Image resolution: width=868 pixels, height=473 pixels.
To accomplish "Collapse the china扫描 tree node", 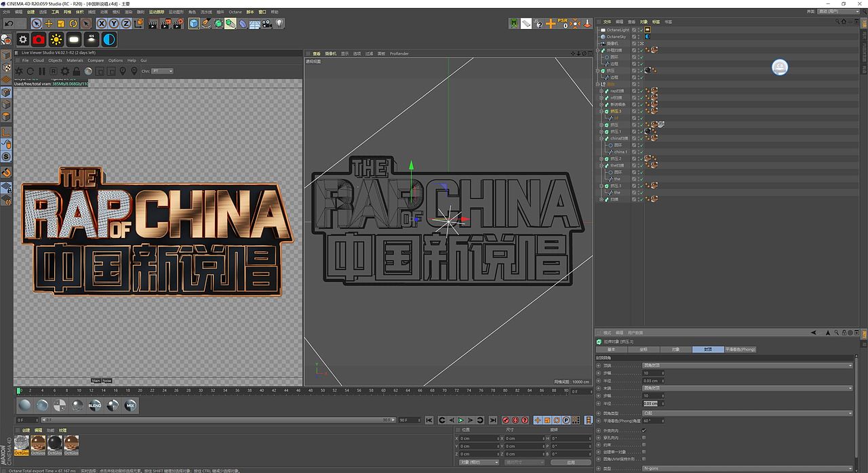I will click(x=601, y=138).
